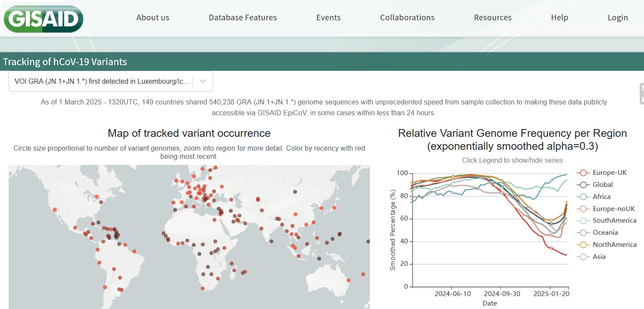Click SouthAmerica legend marker icon

click(583, 221)
